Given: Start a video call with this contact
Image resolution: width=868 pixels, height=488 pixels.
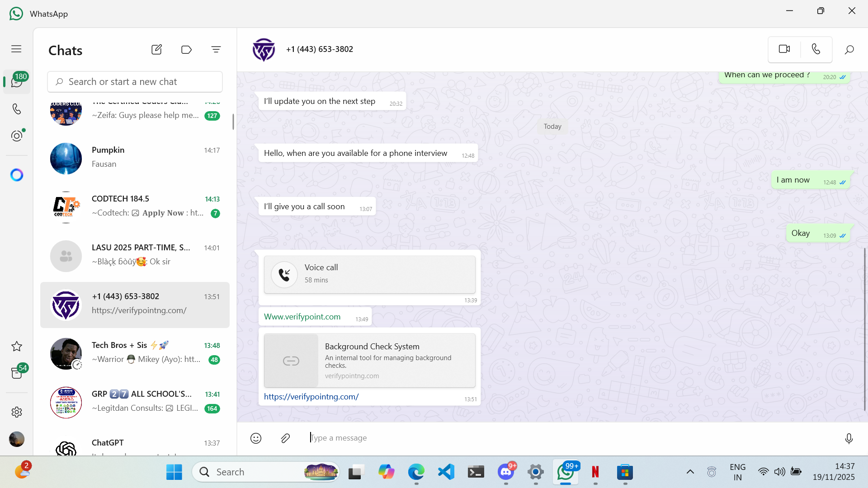Looking at the screenshot, I should click(x=784, y=49).
